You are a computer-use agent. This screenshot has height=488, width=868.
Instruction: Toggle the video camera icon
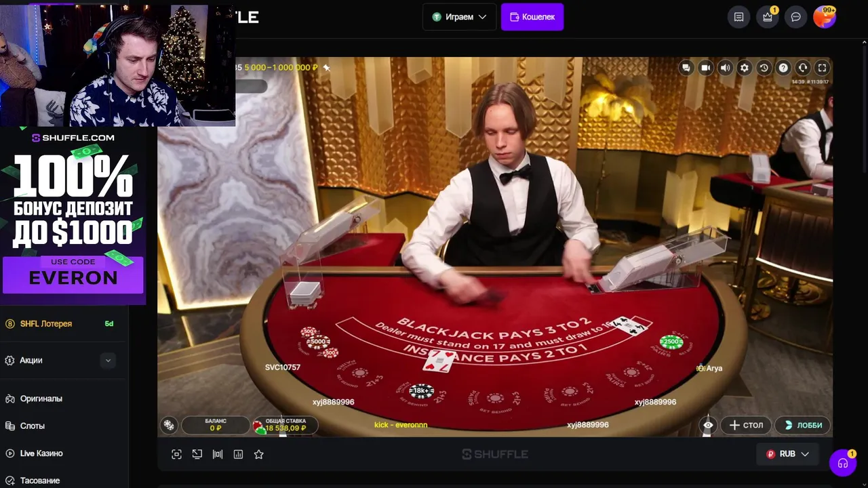coord(706,68)
